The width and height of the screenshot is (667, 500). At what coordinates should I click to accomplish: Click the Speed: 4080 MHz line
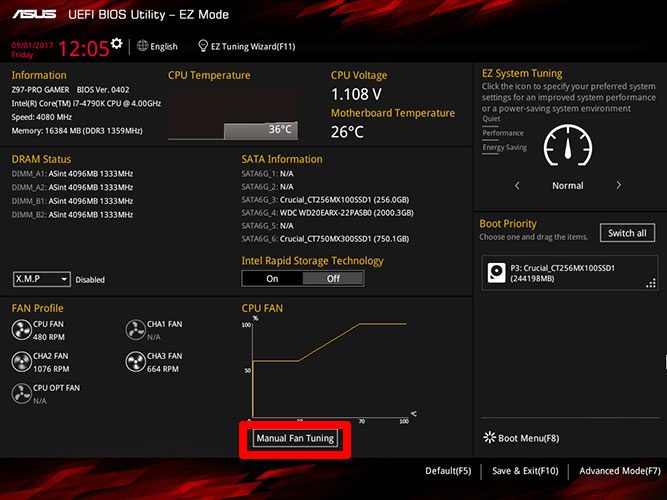(x=42, y=117)
